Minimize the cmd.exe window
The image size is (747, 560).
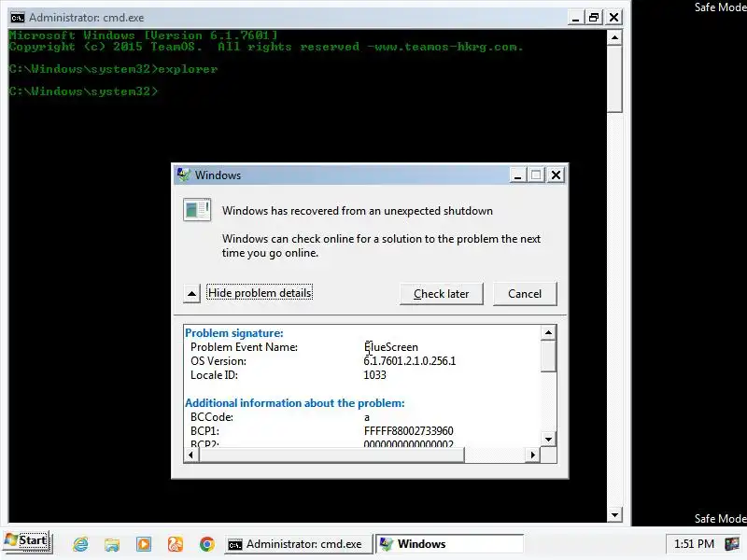point(575,18)
